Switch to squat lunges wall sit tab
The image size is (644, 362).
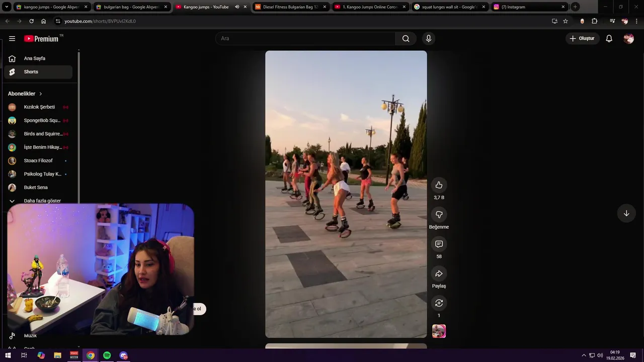[449, 7]
